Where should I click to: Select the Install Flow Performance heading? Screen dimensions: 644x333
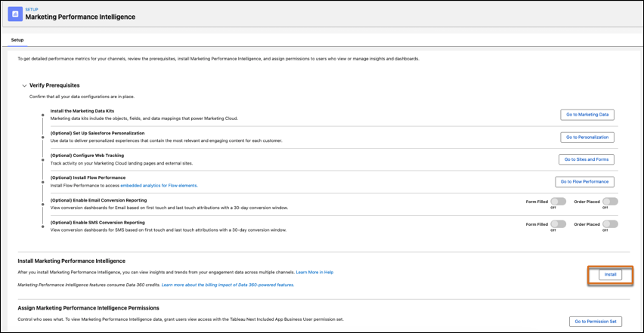point(88,177)
